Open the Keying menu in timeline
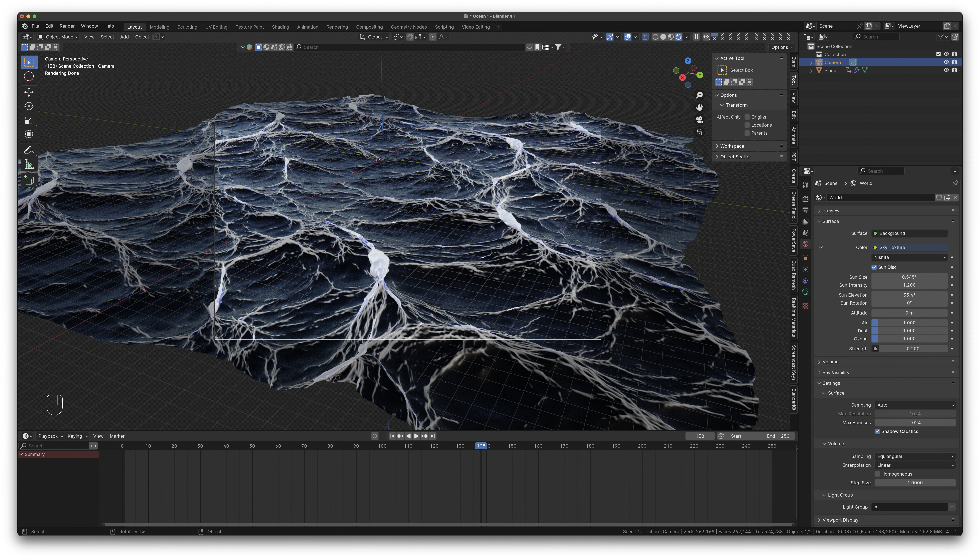The height and width of the screenshot is (559, 980). 78,436
